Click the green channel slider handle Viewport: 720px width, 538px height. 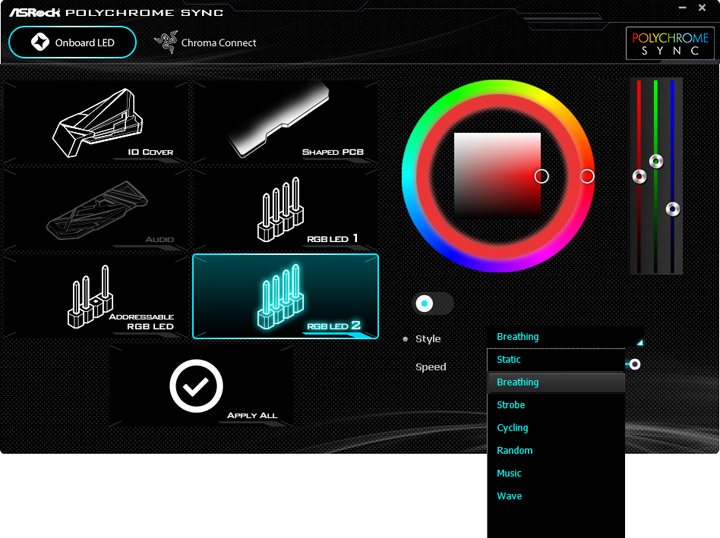point(656,162)
